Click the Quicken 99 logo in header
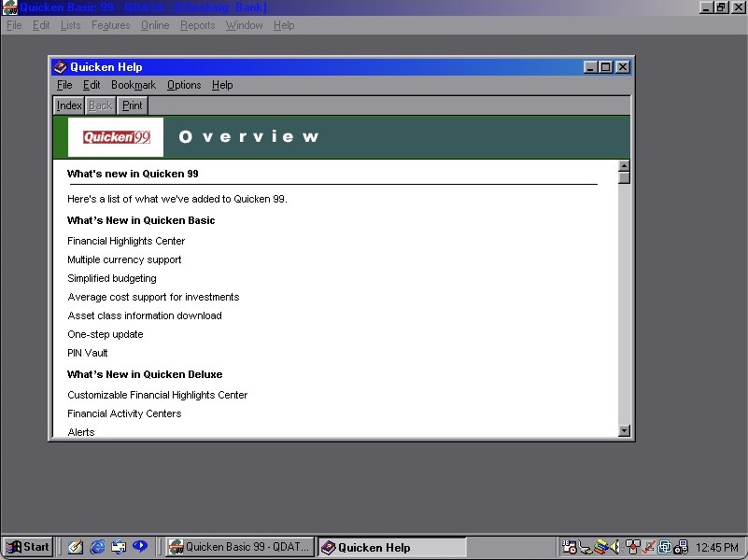This screenshot has height=560, width=748. click(116, 137)
